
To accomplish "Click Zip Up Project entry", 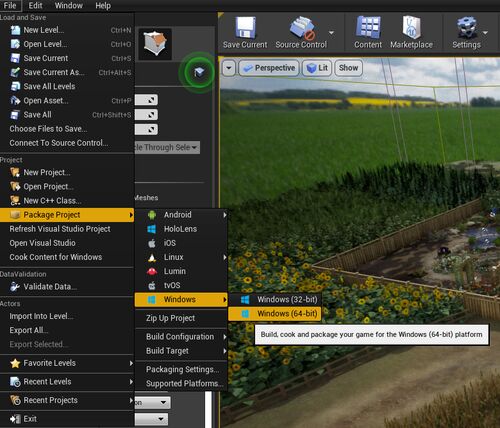I will 181,318.
